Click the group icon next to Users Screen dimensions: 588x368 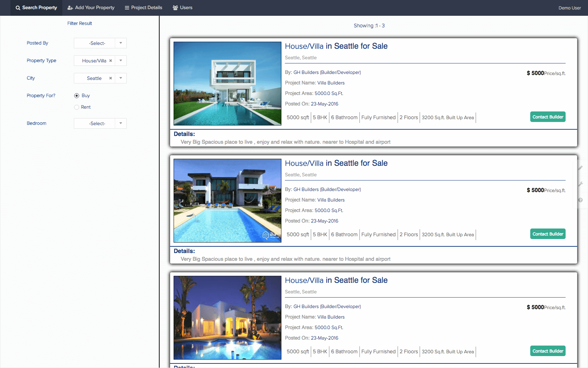coord(175,8)
